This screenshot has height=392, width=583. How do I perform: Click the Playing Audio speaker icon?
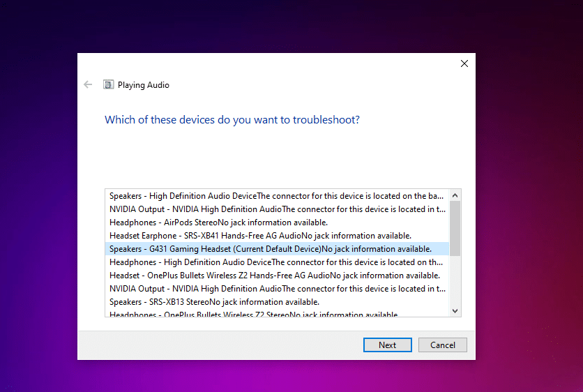click(x=108, y=85)
